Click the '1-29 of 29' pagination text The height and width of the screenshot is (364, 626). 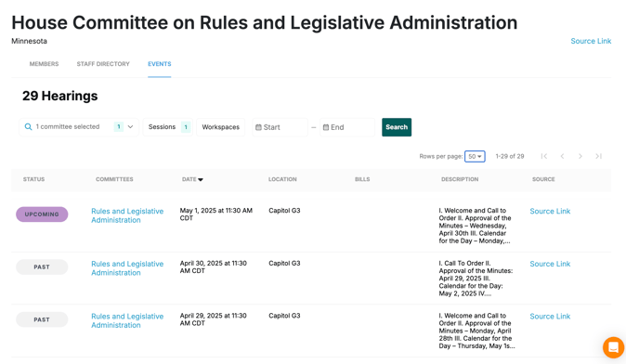coord(509,156)
